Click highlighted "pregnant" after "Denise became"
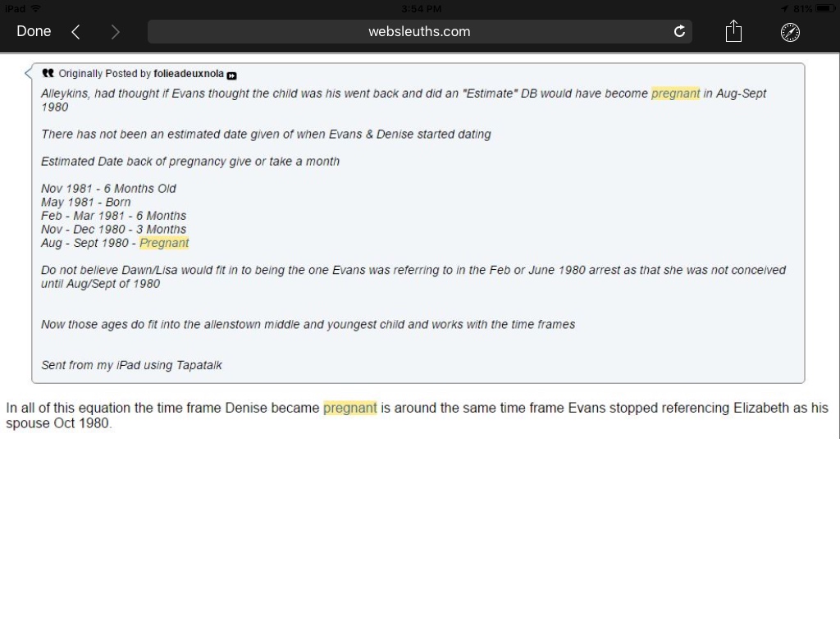 pyautogui.click(x=350, y=408)
